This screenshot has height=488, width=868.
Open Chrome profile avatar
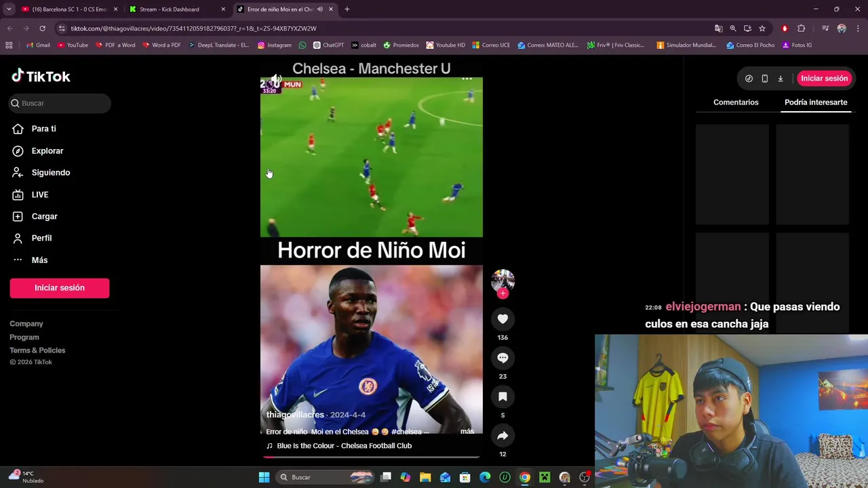(x=842, y=28)
